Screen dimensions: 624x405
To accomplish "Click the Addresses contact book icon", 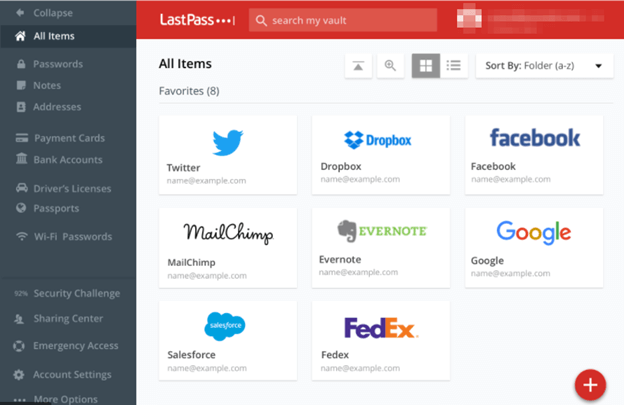I will [21, 107].
